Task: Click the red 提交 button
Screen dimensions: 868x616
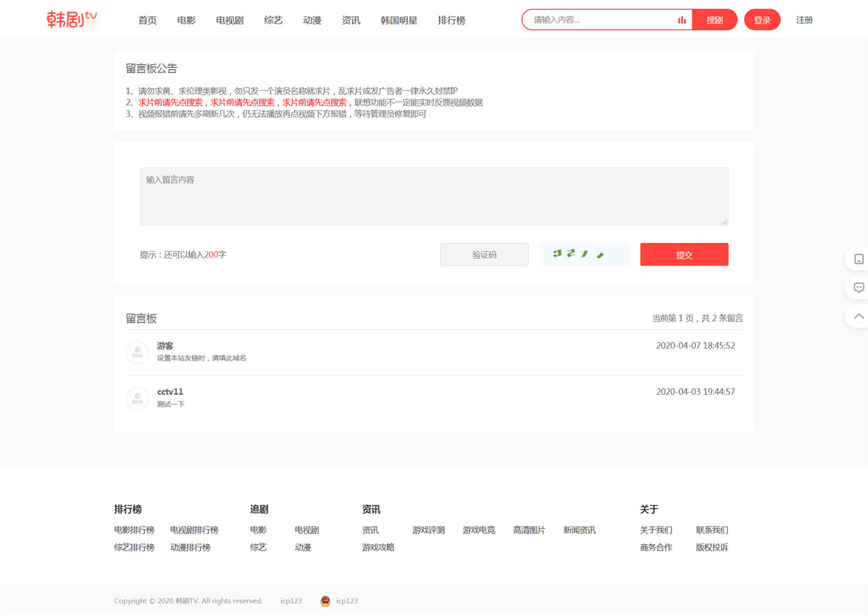Action: [685, 255]
